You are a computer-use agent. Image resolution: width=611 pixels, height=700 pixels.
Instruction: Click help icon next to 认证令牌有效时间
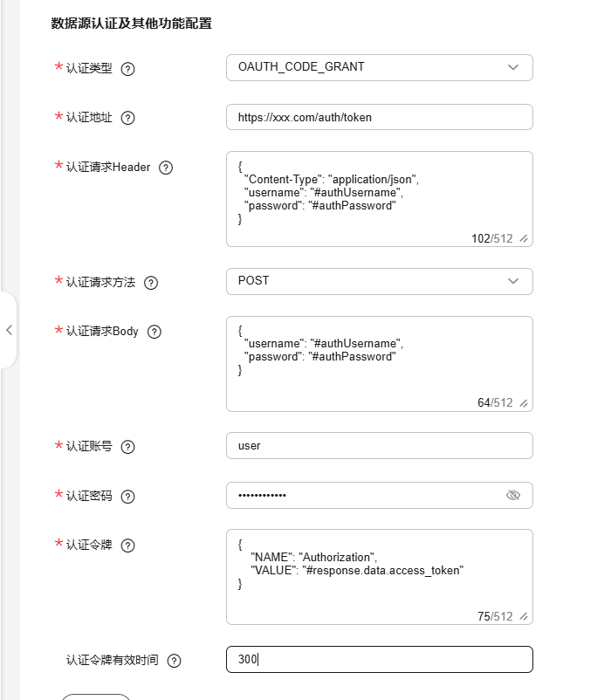174,661
